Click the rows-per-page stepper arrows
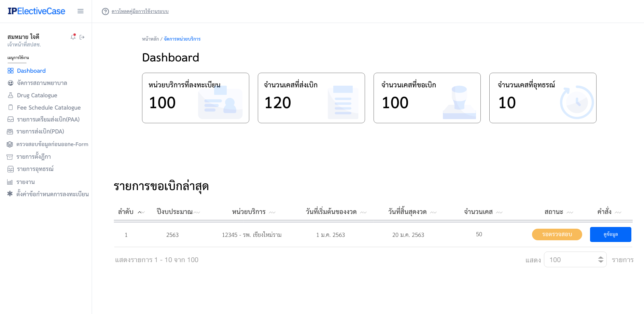This screenshot has height=314, width=644. tap(601, 260)
